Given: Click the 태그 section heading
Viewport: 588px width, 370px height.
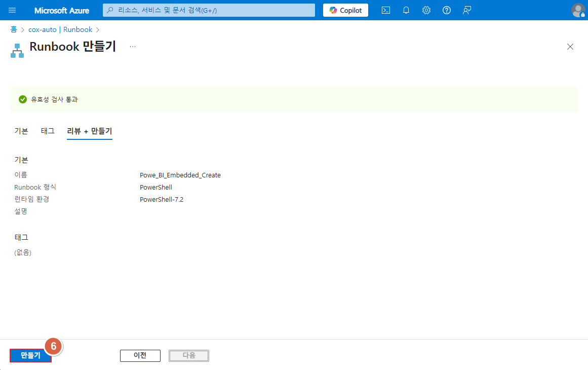Looking at the screenshot, I should (21, 238).
